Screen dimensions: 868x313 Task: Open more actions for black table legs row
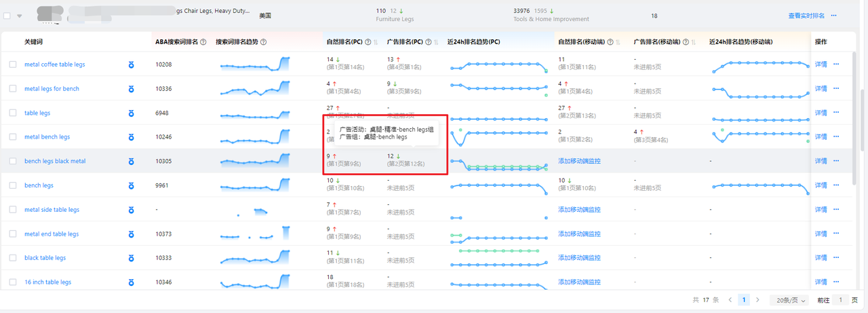(x=836, y=258)
